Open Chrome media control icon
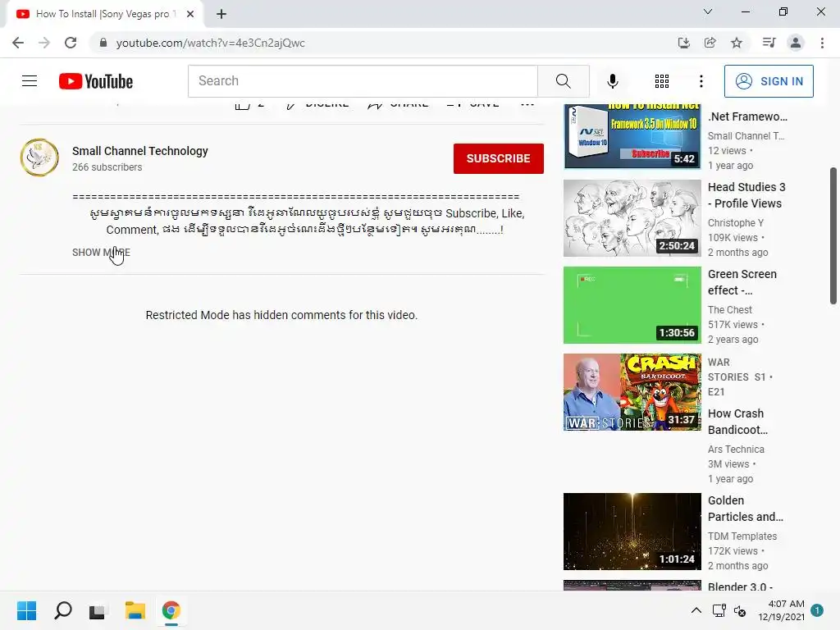This screenshot has height=630, width=840. [769, 43]
